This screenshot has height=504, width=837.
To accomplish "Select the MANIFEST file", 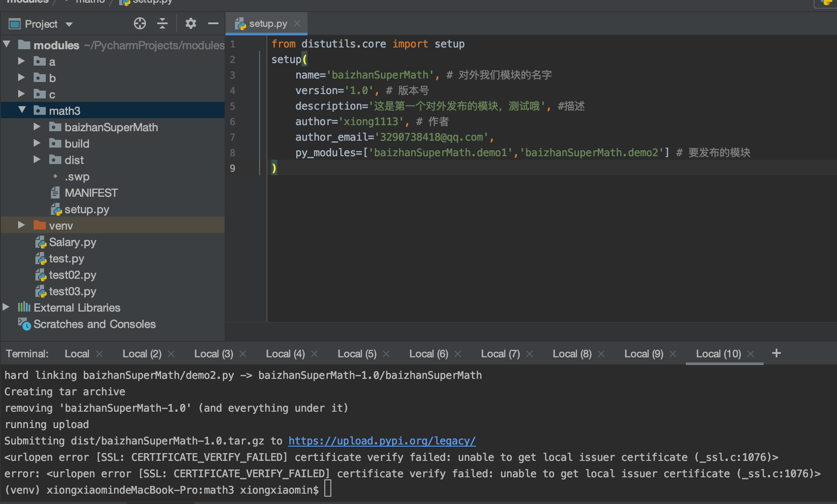I will click(x=91, y=193).
